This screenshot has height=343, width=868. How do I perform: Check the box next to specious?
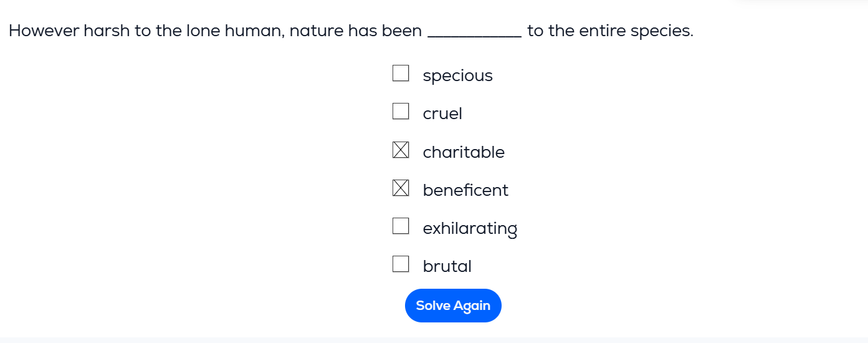pyautogui.click(x=401, y=74)
